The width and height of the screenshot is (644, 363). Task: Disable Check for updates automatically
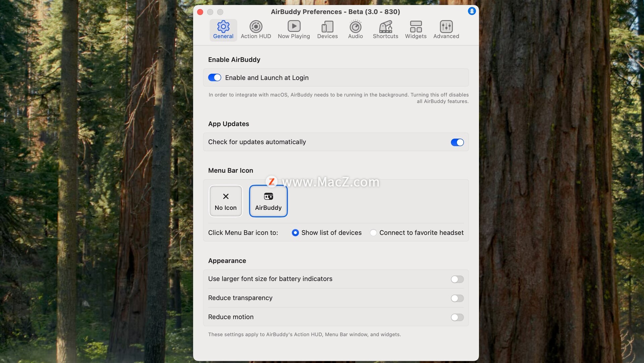(457, 142)
